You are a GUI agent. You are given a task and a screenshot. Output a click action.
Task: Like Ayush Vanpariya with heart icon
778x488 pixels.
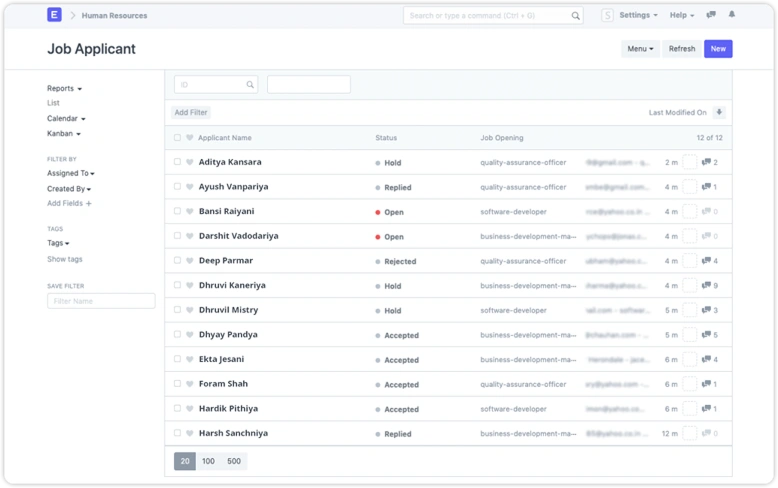[190, 187]
